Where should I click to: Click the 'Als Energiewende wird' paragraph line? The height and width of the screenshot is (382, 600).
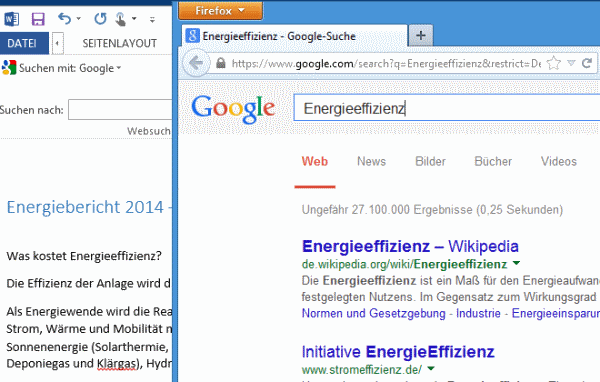pyautogui.click(x=89, y=312)
